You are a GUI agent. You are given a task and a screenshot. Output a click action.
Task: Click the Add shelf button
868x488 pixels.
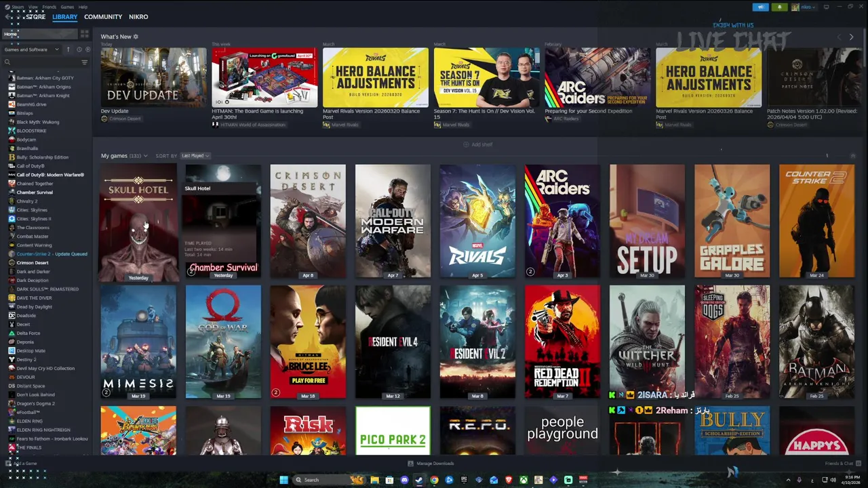pos(478,144)
